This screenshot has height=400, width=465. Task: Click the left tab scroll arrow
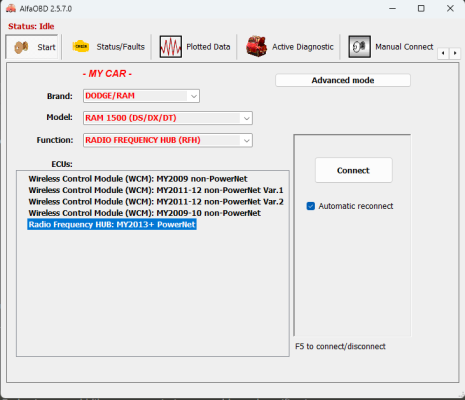click(x=443, y=53)
